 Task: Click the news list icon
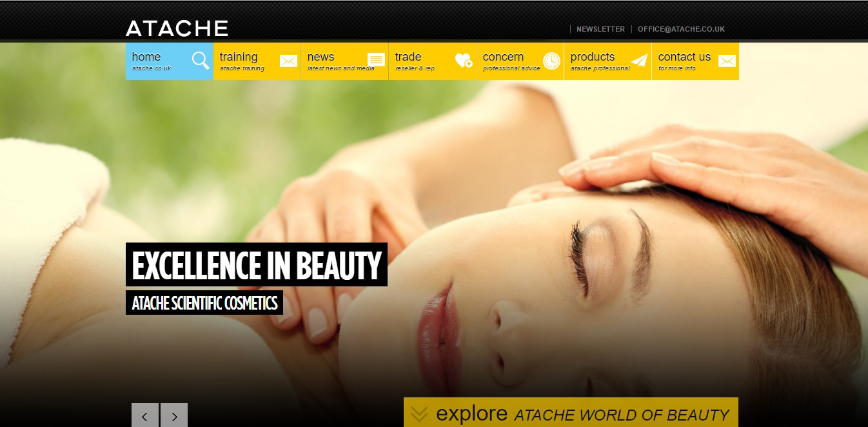pyautogui.click(x=376, y=60)
